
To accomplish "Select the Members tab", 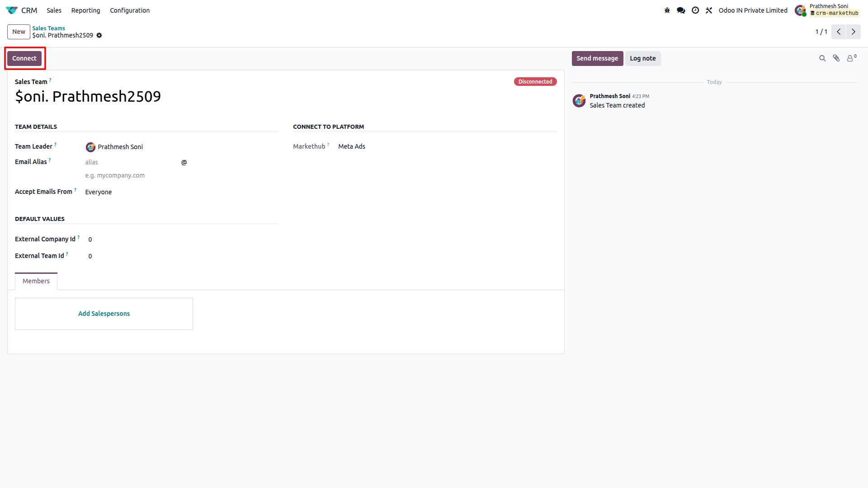I will [36, 281].
